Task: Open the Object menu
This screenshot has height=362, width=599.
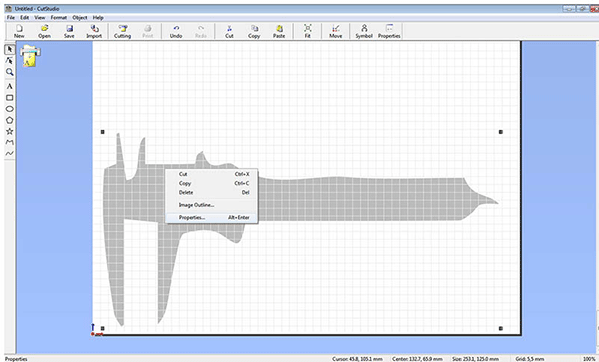Action: click(80, 18)
